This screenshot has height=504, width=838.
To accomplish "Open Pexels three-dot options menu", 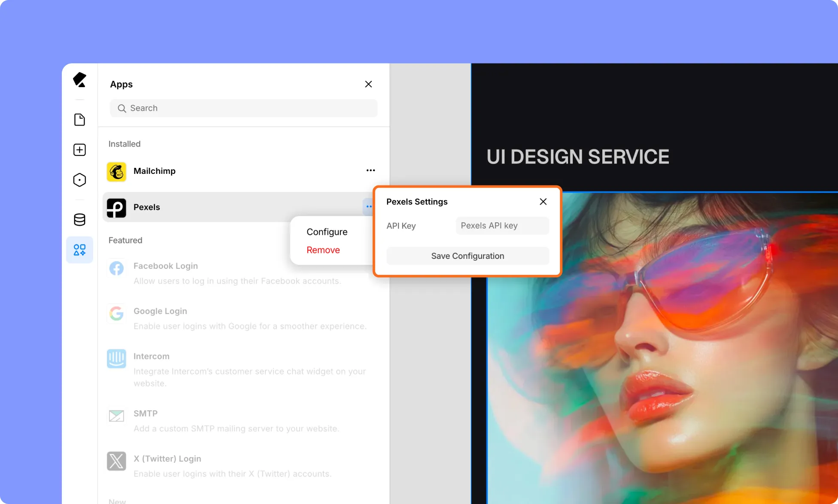I will [x=369, y=206].
